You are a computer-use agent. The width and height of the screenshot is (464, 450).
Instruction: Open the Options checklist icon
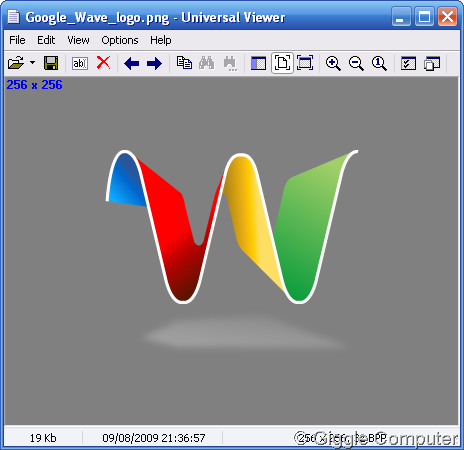pyautogui.click(x=408, y=63)
